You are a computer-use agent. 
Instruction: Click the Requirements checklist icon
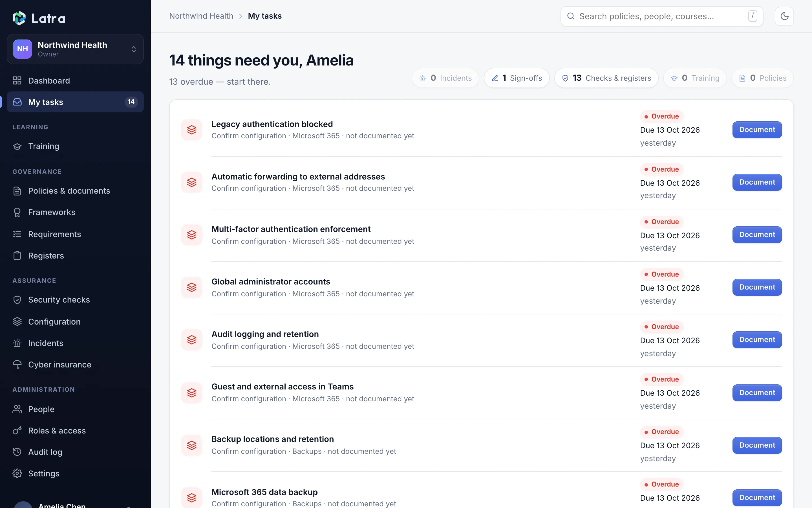[17, 234]
